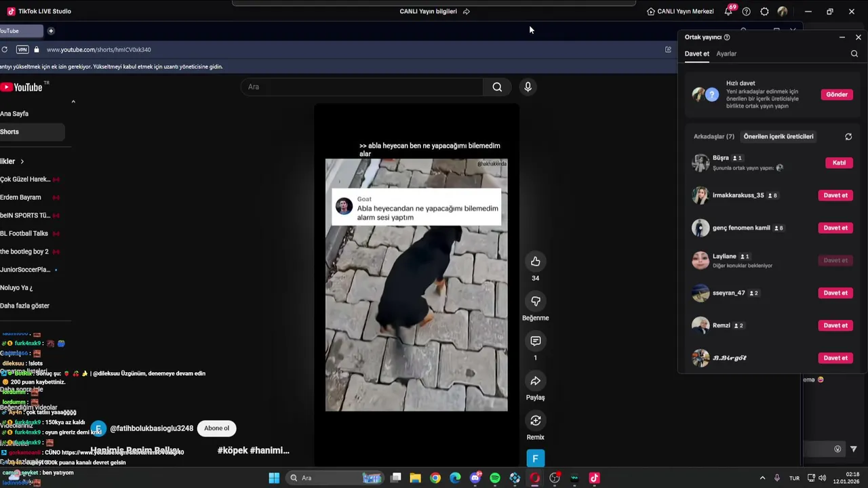The height and width of the screenshot is (488, 868).
Task: Click the YouTube search magnifier button
Action: 498,87
